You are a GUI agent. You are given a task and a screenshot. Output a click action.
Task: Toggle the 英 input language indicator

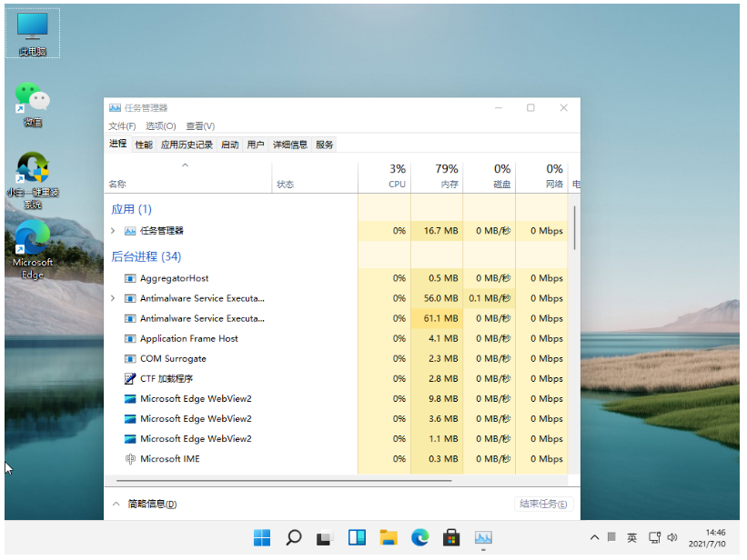pyautogui.click(x=631, y=537)
